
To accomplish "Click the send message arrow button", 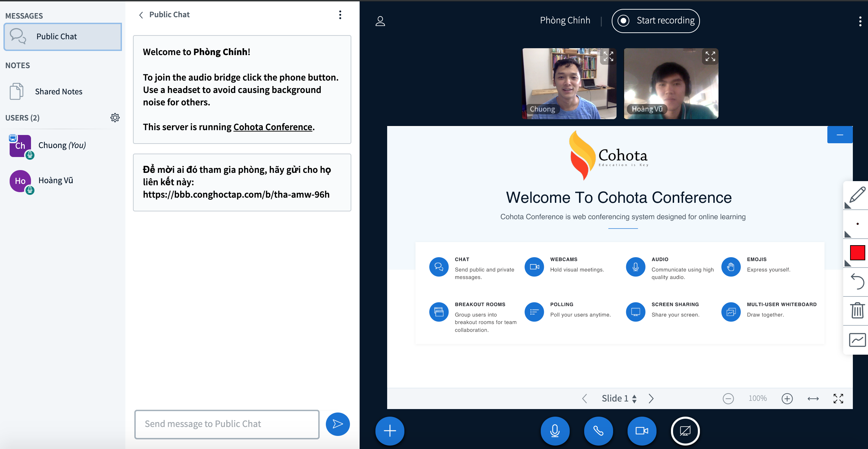I will point(338,424).
